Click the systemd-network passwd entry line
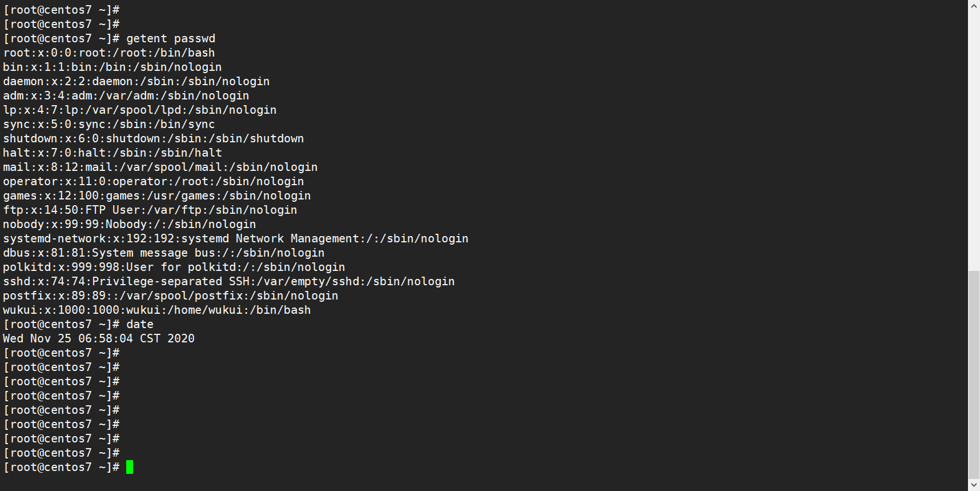Image resolution: width=980 pixels, height=491 pixels. pos(235,239)
